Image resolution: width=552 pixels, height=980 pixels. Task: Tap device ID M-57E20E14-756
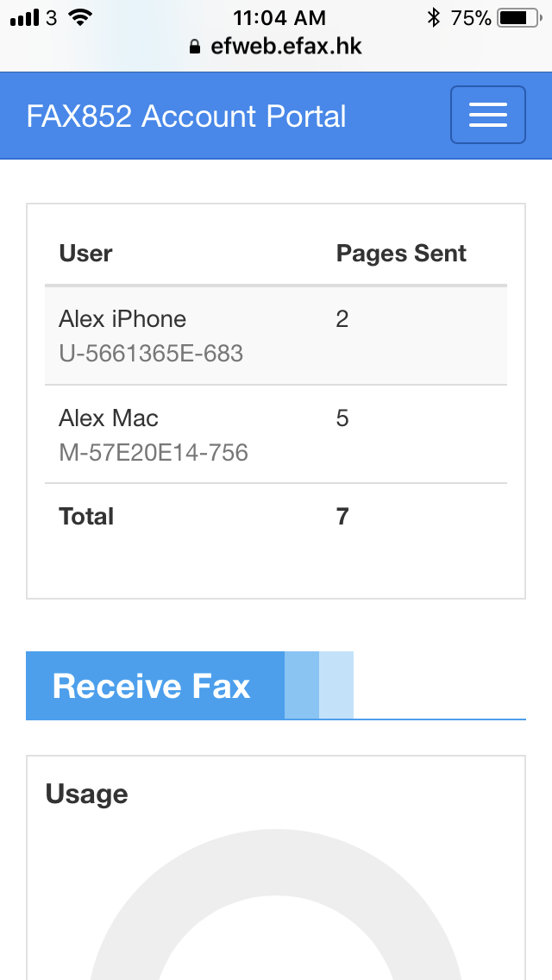tap(154, 452)
